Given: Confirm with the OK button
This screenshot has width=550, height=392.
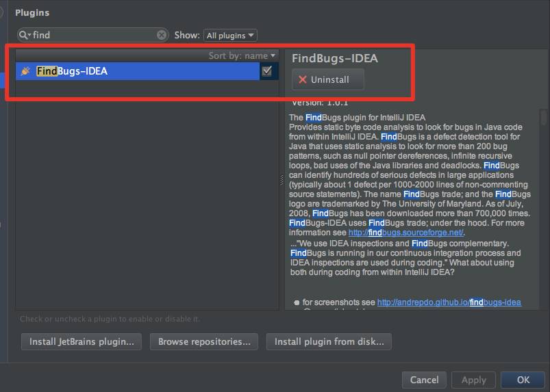Looking at the screenshot, I should (x=523, y=380).
